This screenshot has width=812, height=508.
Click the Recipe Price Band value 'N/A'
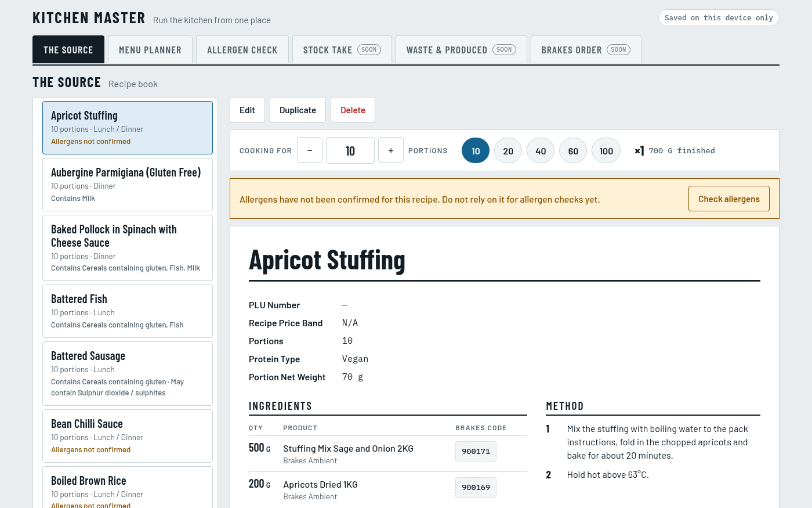point(350,323)
